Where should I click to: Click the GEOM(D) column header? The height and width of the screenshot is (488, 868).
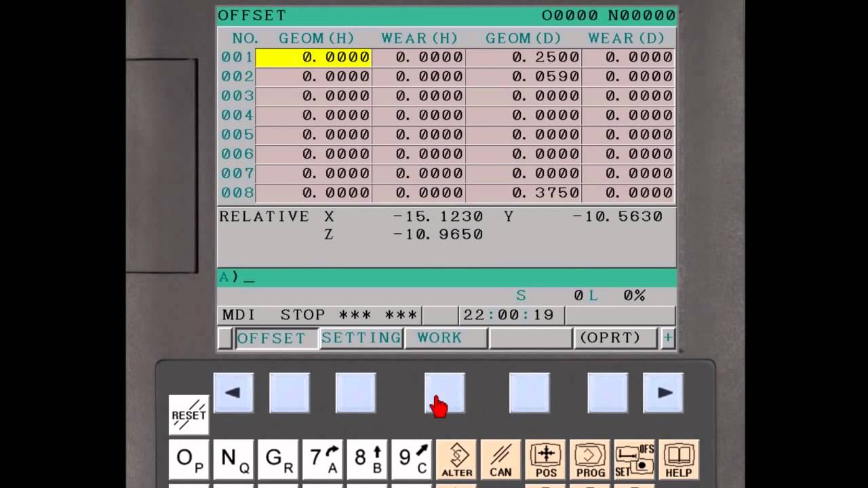524,39
